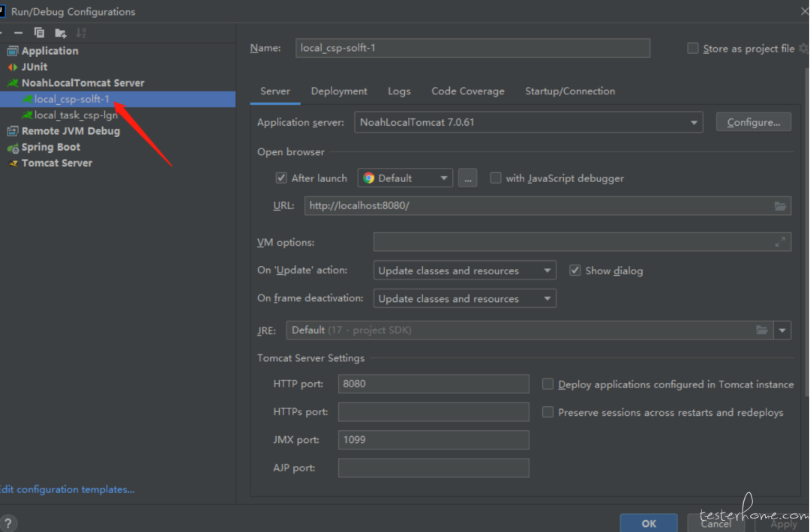Click the JRE Default field
Viewport: 810px width, 532px height.
[529, 330]
